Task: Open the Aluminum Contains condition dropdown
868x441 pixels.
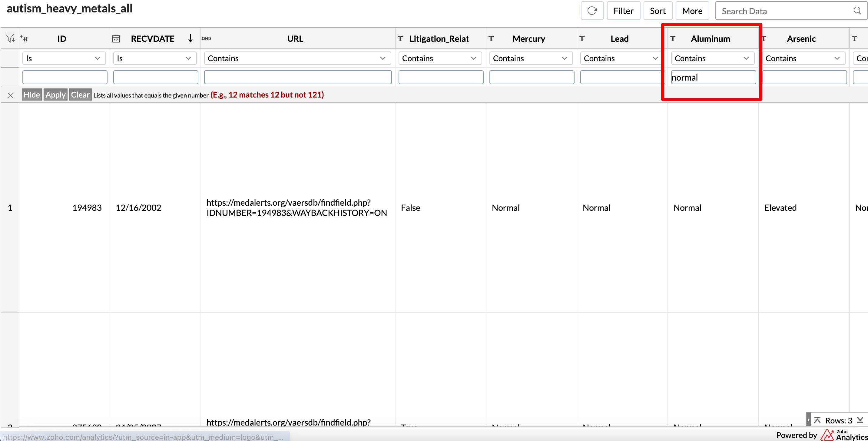Action: (712, 58)
